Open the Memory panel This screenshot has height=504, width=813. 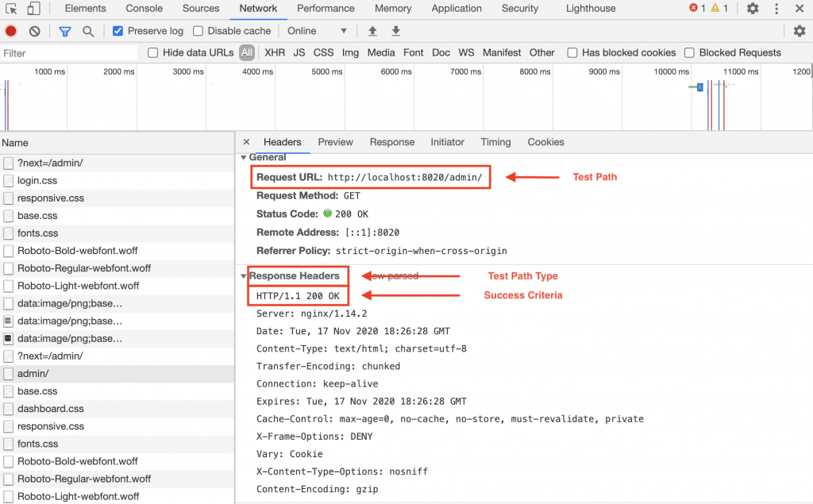click(x=393, y=9)
